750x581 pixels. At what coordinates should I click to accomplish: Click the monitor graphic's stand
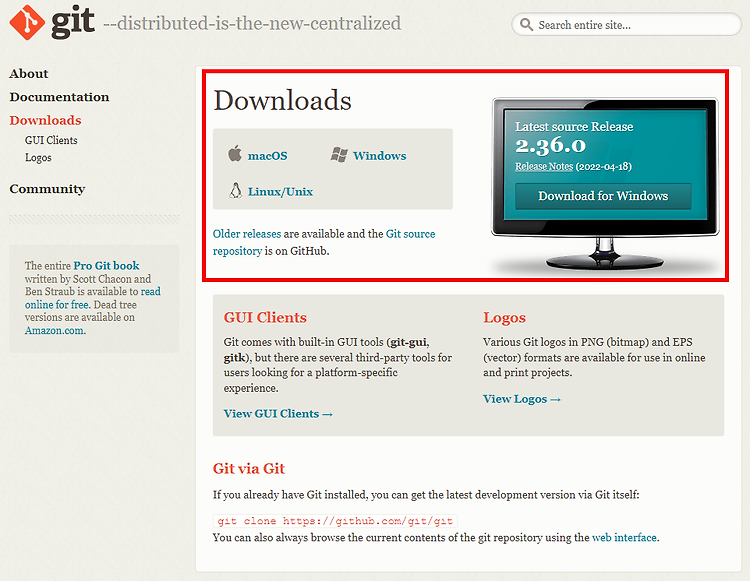pyautogui.click(x=605, y=253)
